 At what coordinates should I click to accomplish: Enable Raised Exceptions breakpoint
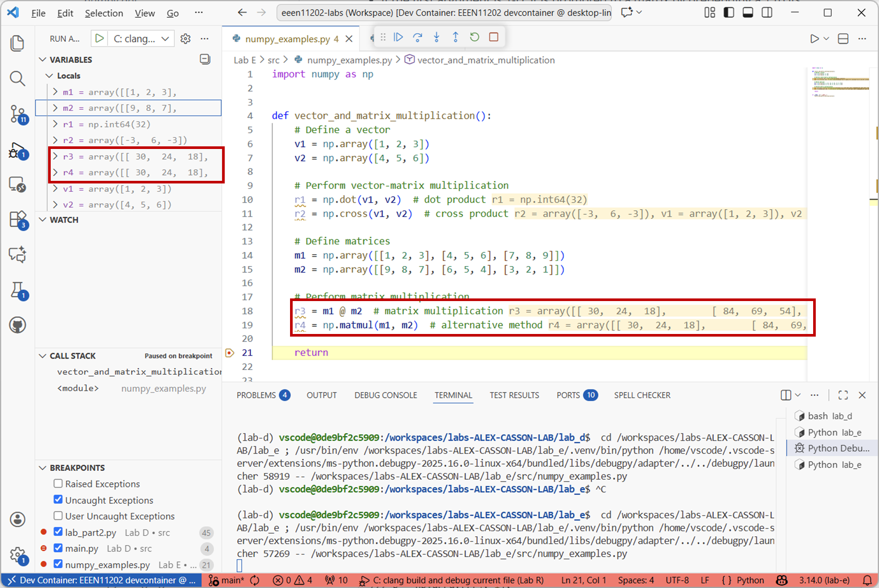point(58,483)
